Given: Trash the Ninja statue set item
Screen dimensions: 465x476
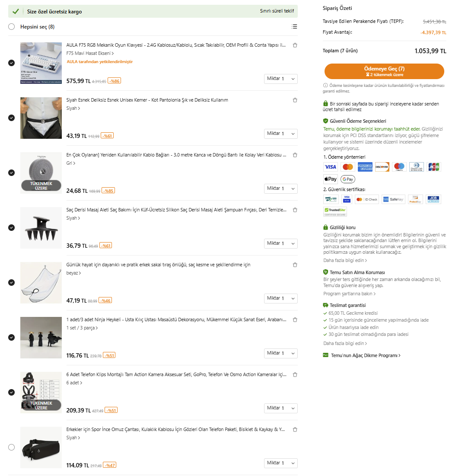Looking at the screenshot, I should [295, 319].
